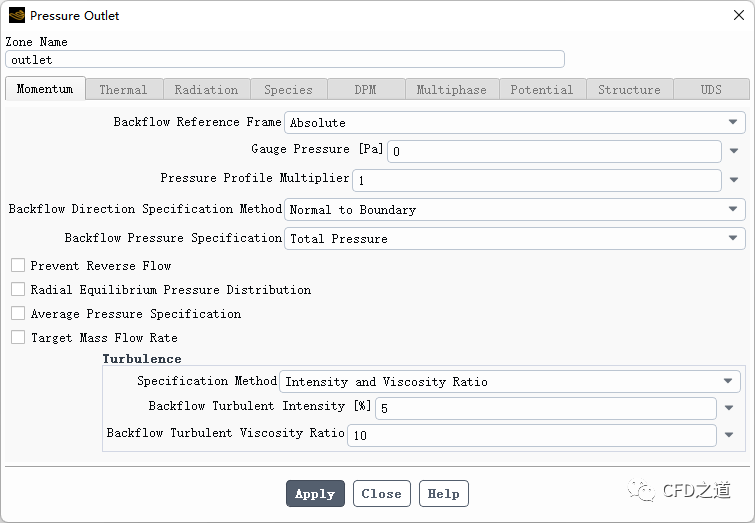Close the Pressure Outlet dialog window
The image size is (755, 523).
coord(738,16)
